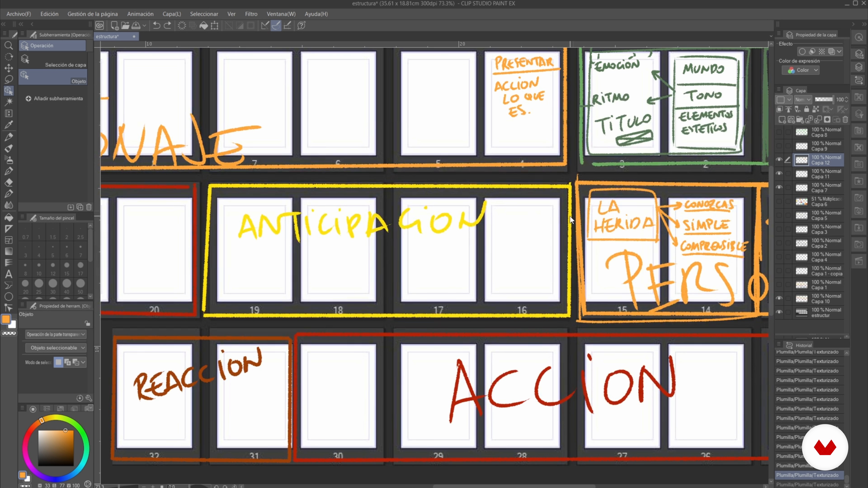
Task: Show the Capa 8 layer
Action: pos(779,132)
